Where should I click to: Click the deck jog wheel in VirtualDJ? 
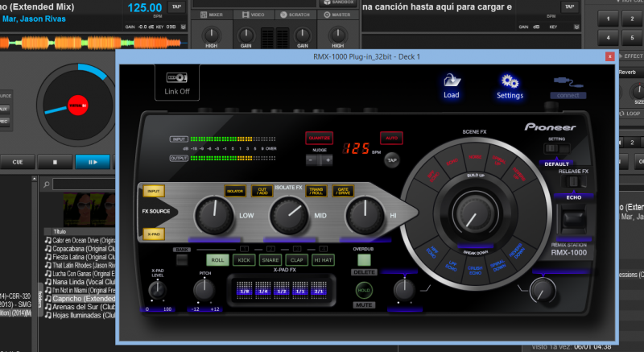click(76, 106)
